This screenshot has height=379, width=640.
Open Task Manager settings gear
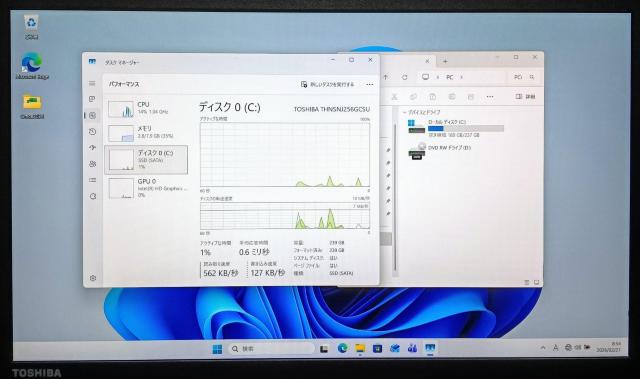[93, 278]
